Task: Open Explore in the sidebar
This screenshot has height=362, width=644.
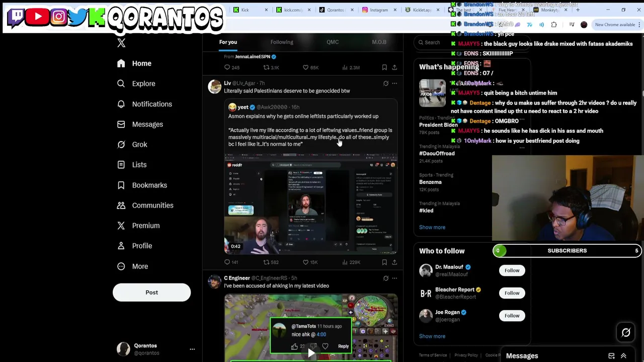Action: (136, 83)
